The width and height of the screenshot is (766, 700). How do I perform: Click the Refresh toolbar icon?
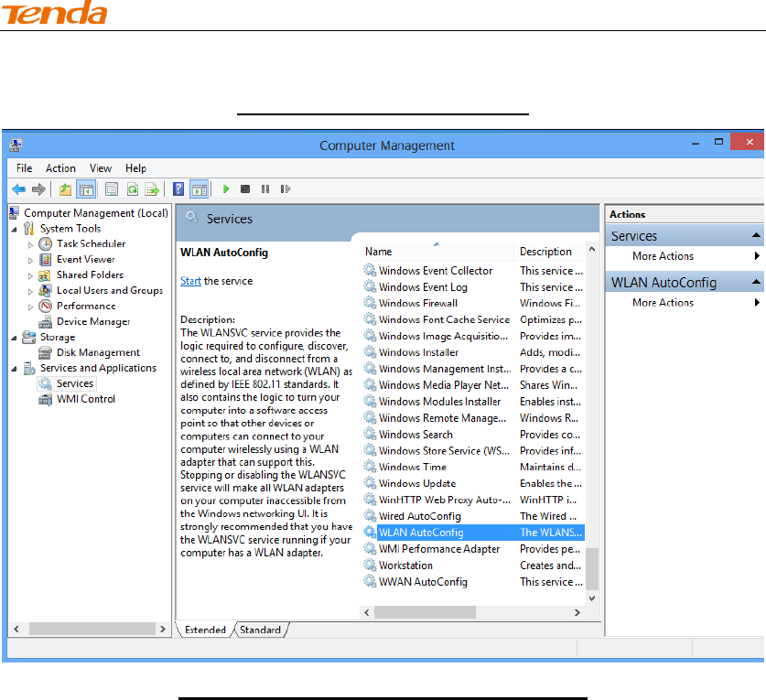click(x=133, y=189)
